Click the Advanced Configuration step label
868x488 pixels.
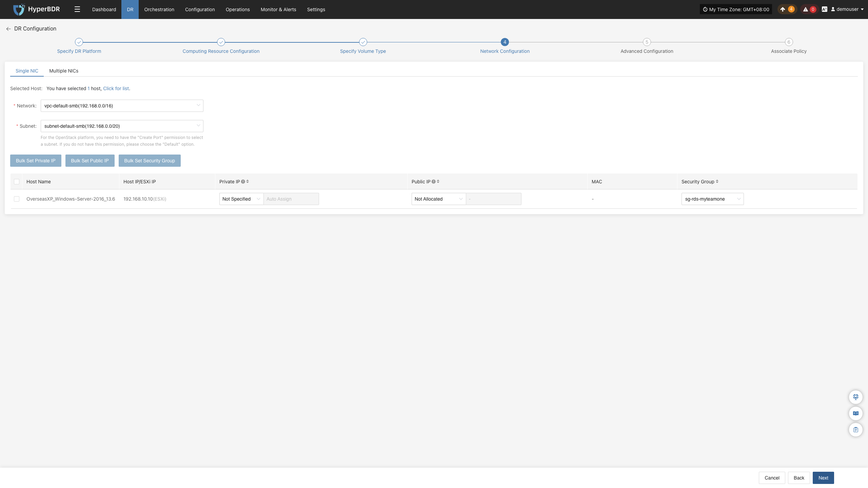coord(647,51)
